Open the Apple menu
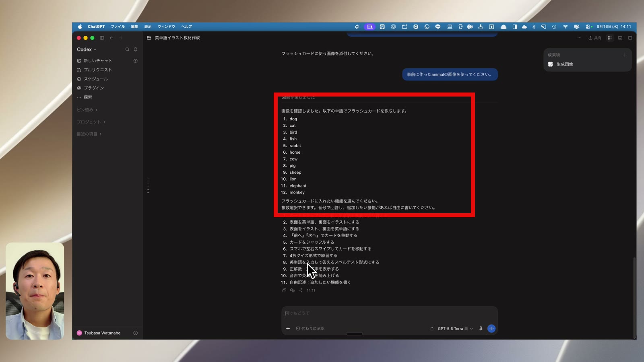This screenshot has height=362, width=644. (80, 27)
